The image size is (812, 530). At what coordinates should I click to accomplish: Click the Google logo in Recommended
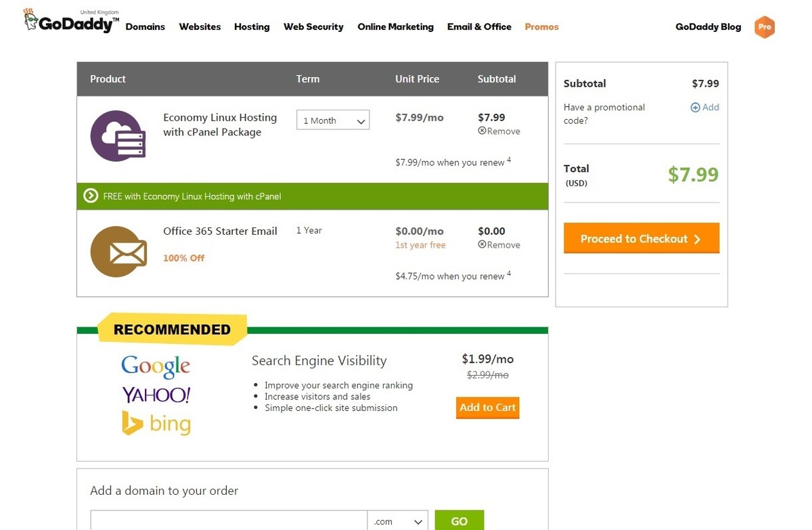(x=156, y=366)
